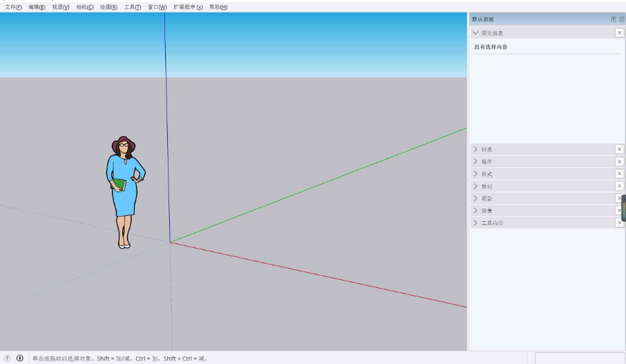626x364 pixels.
Task: Open the 扩展程序 menu
Action: click(x=188, y=7)
